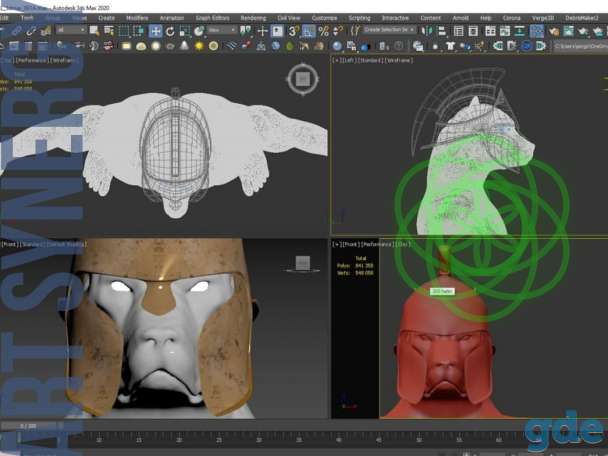The image size is (608, 456).
Task: Click the Wireframe label in the Left viewport
Action: (400, 60)
